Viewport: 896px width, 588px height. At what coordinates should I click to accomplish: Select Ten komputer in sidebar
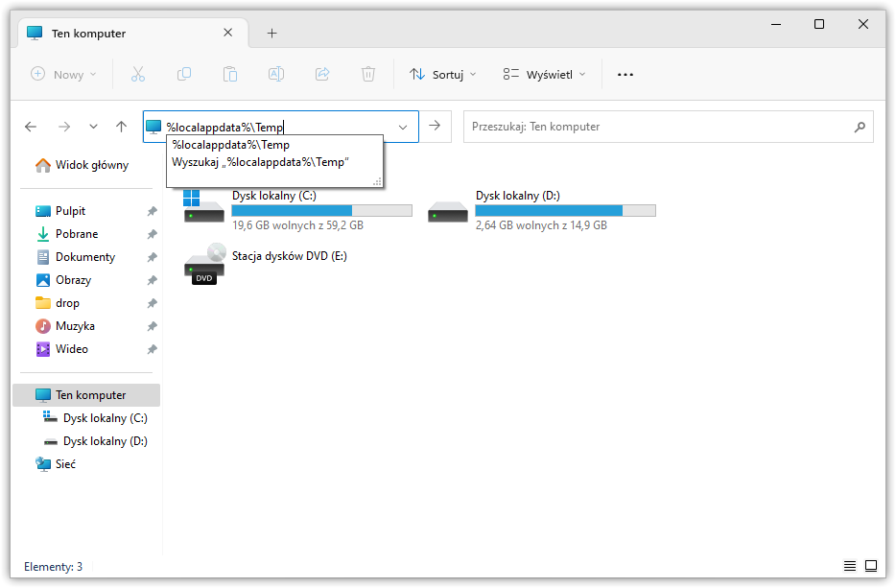point(86,395)
